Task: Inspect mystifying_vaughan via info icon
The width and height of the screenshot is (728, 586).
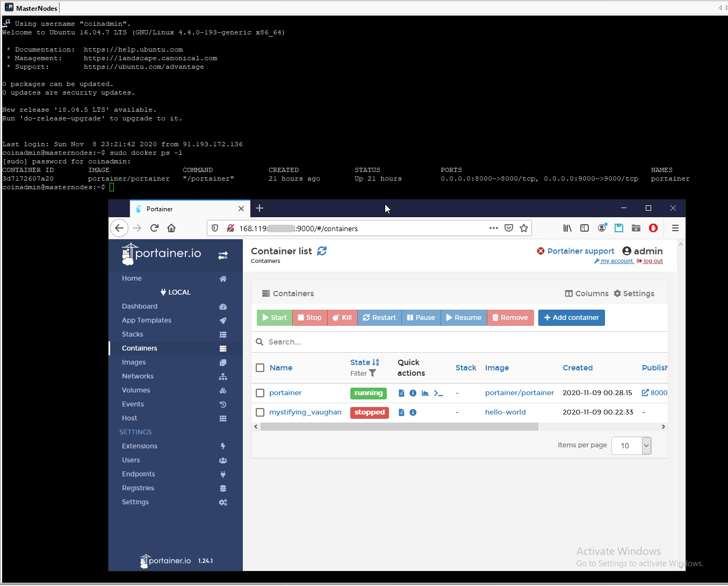Action: (x=413, y=412)
